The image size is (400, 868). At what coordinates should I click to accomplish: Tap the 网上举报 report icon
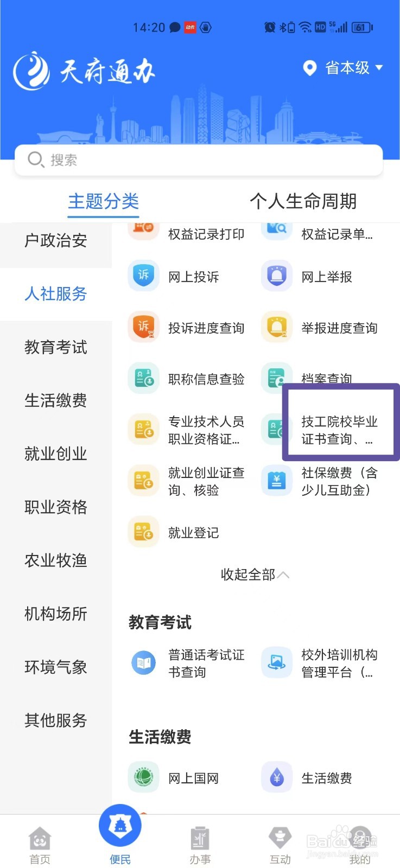(277, 276)
